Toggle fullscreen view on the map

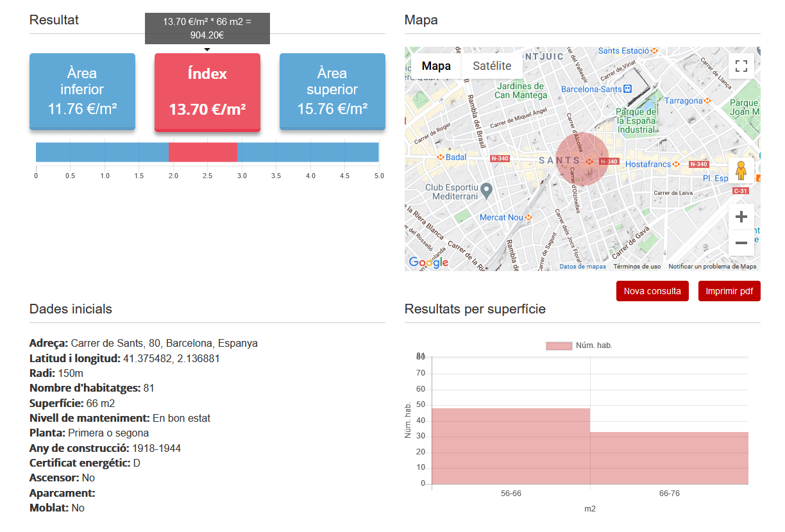[741, 66]
